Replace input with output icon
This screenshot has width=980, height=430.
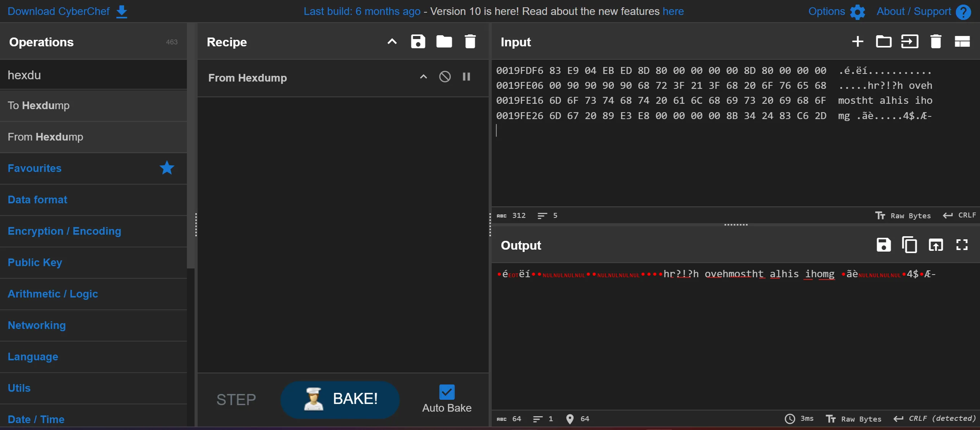pos(936,245)
